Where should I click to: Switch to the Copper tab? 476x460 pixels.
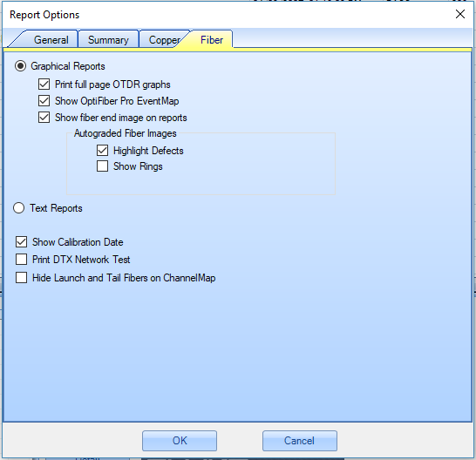pos(164,40)
